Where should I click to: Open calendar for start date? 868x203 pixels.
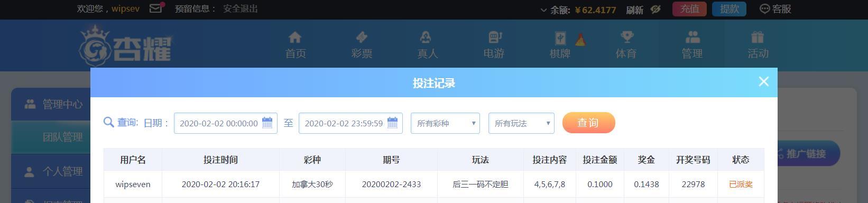[x=267, y=123]
